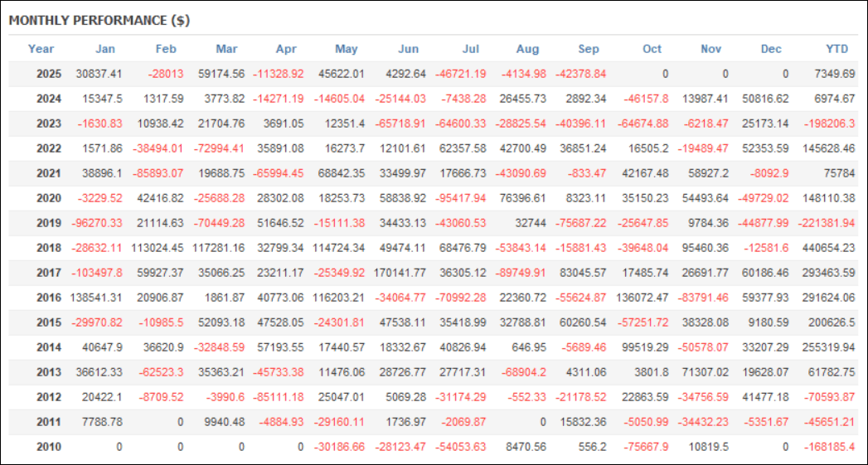This screenshot has height=465, width=868.
Task: Click the Jan column header
Action: coord(105,49)
